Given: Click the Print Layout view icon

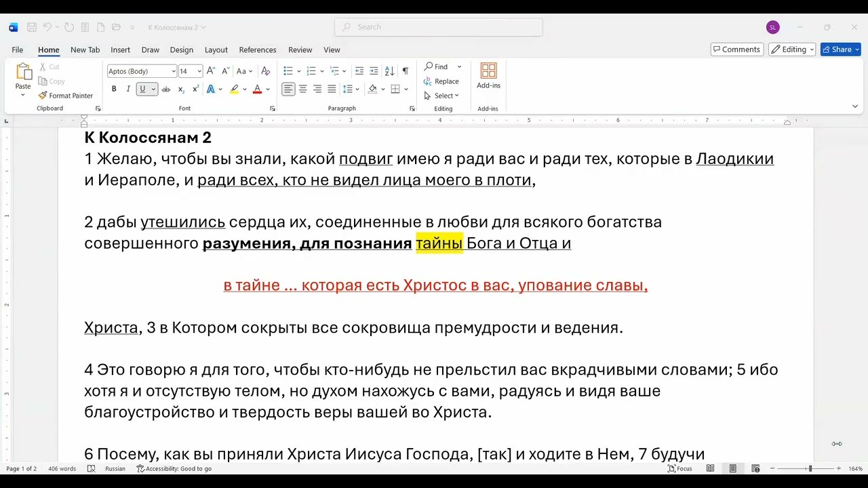Looking at the screenshot, I should pos(733,468).
